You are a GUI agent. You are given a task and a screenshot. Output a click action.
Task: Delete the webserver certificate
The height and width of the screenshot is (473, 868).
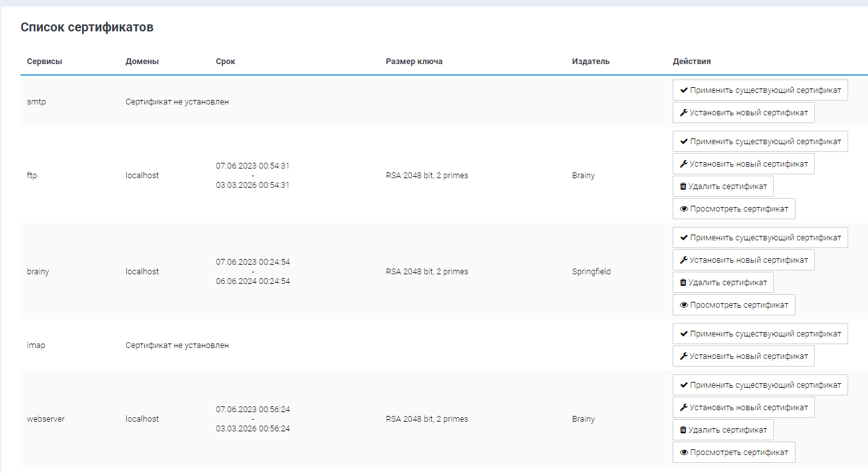click(723, 430)
